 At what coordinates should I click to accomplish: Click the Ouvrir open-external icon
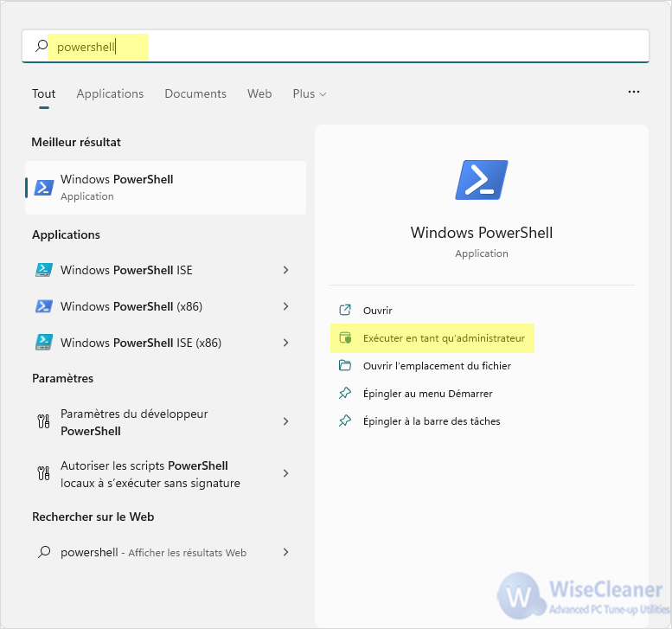(345, 310)
